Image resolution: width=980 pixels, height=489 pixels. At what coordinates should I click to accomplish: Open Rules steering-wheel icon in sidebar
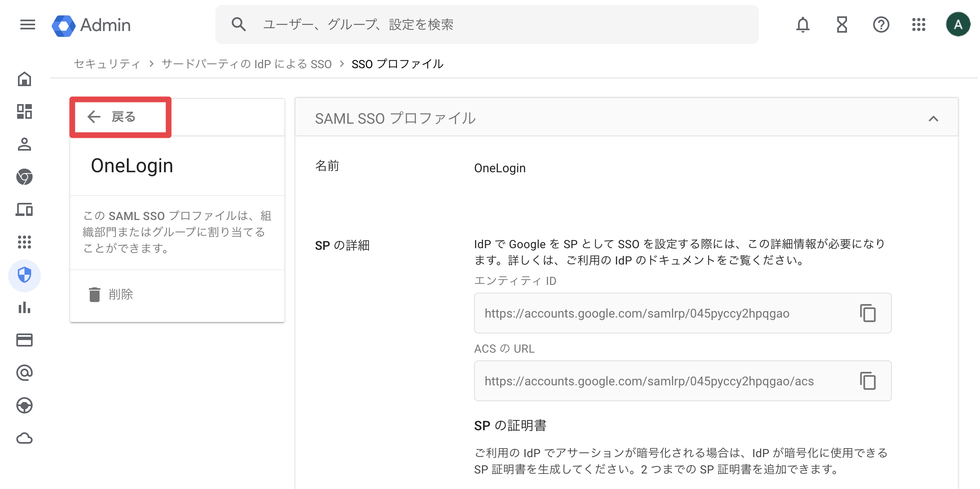click(x=24, y=405)
